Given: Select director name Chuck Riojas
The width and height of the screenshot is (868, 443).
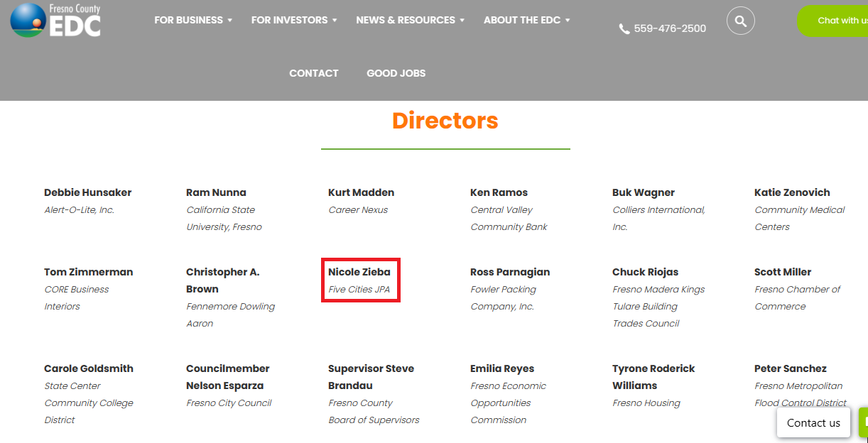Looking at the screenshot, I should [x=645, y=272].
